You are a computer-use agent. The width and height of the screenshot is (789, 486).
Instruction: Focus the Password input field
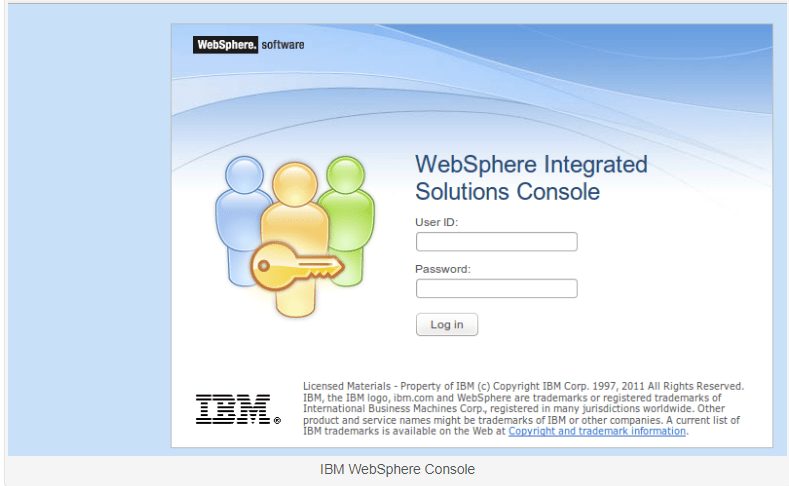point(496,288)
